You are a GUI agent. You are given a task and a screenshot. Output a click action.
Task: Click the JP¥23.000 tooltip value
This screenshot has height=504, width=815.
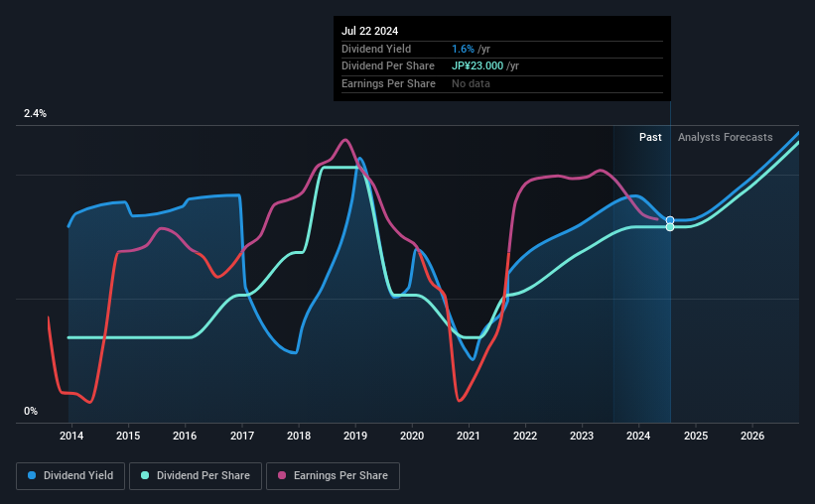477,66
